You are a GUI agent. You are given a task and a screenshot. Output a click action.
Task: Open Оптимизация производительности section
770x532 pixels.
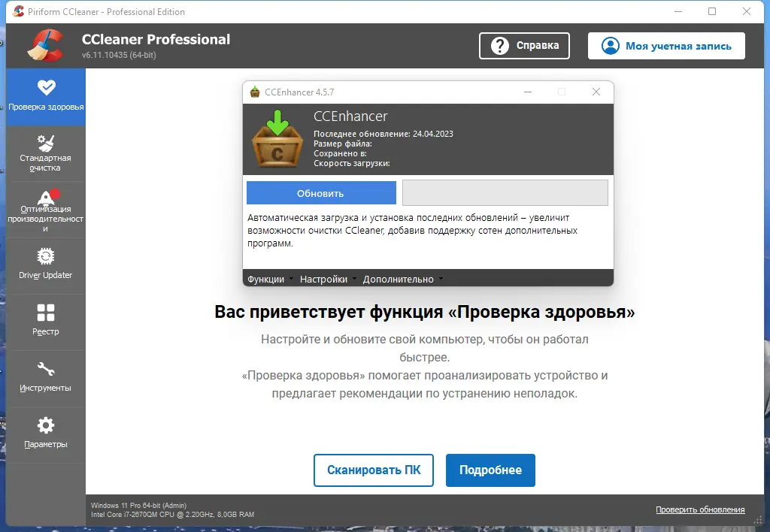[x=46, y=209]
